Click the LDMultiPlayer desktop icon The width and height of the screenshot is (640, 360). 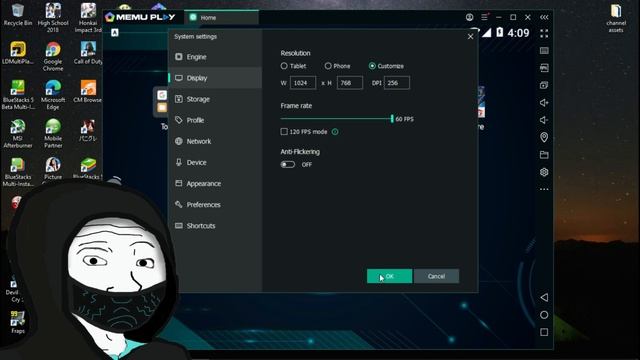pos(18,53)
